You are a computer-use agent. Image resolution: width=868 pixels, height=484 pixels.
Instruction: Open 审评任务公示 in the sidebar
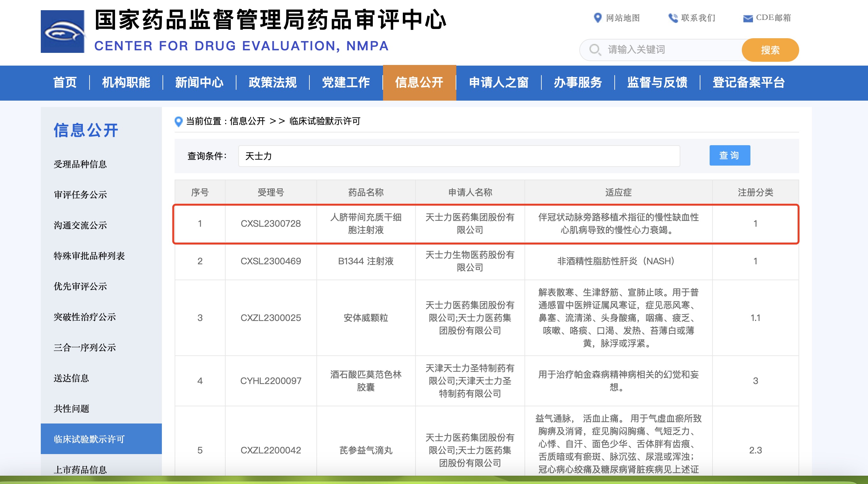(x=80, y=195)
